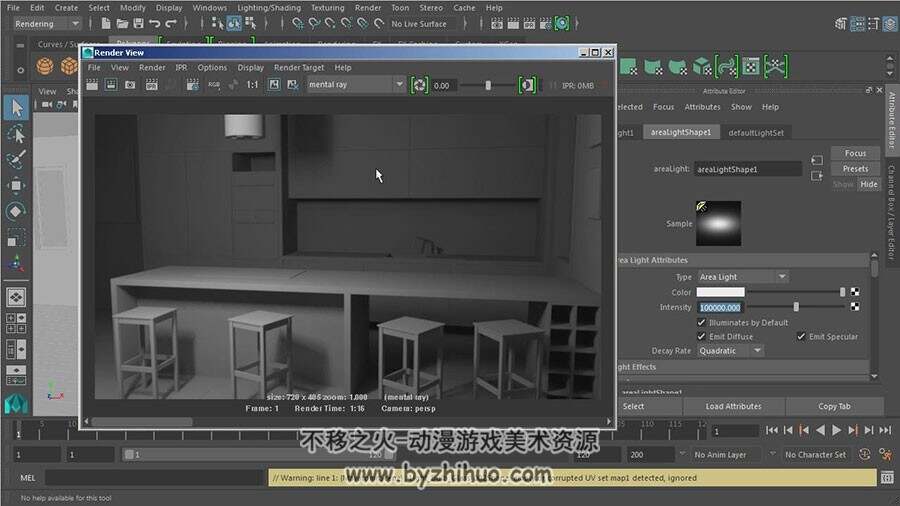Click Render Region icon in Render View
Screen dimensions: 900x506
click(x=111, y=85)
